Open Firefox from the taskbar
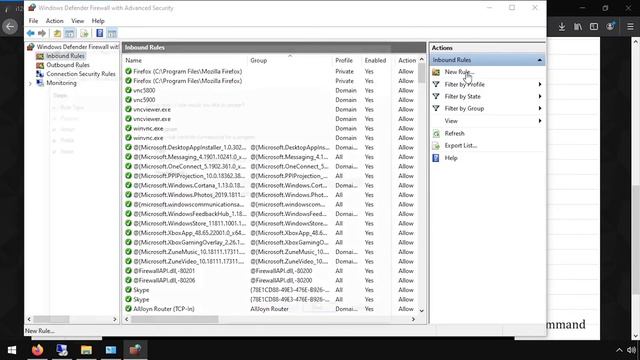 (37, 350)
